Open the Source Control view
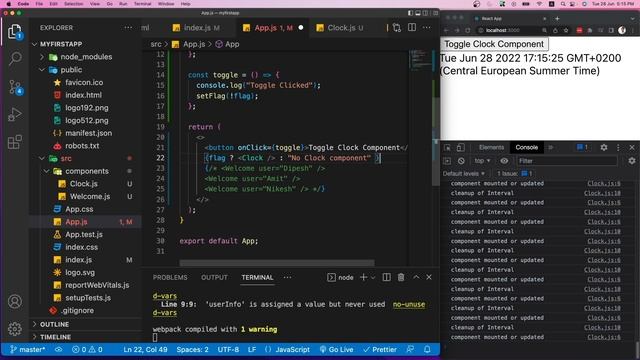This screenshot has width=640, height=360. tap(15, 87)
